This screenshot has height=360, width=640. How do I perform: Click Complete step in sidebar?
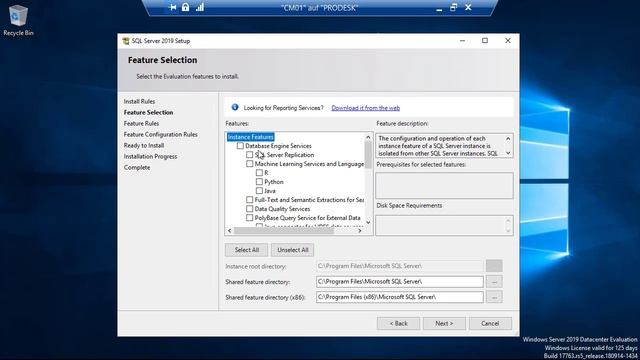pos(137,167)
